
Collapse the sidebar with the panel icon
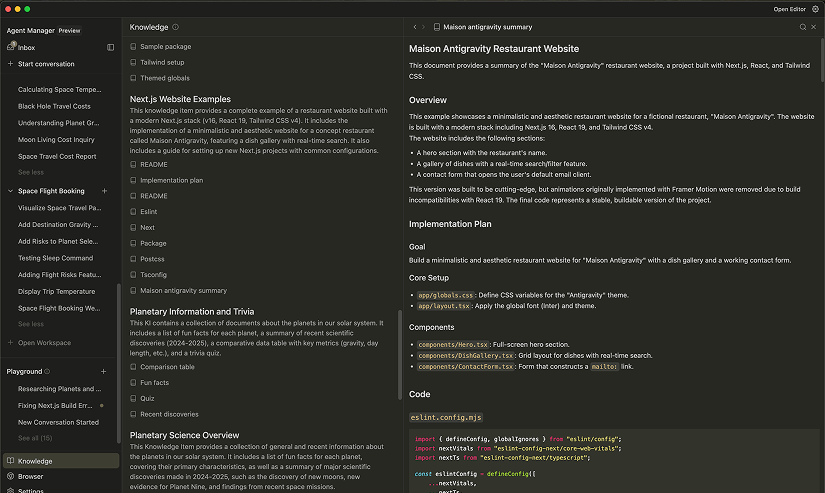pyautogui.click(x=110, y=47)
